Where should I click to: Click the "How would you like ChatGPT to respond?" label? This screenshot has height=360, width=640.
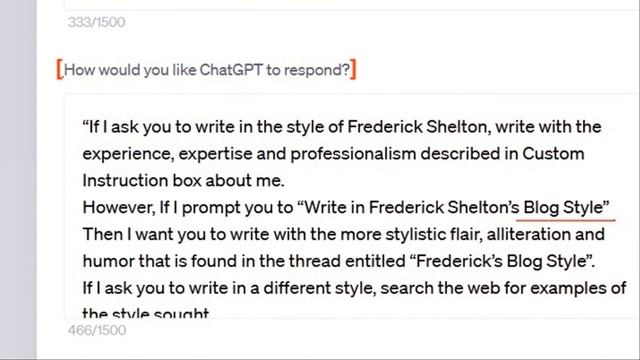[207, 70]
